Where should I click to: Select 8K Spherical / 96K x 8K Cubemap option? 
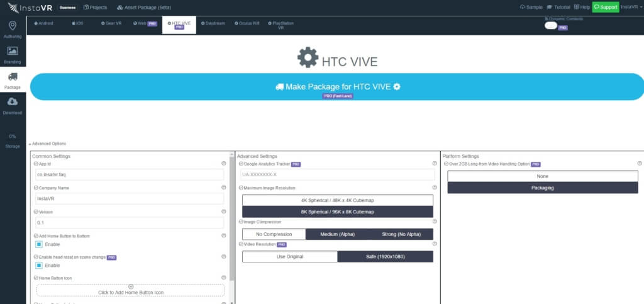point(338,211)
